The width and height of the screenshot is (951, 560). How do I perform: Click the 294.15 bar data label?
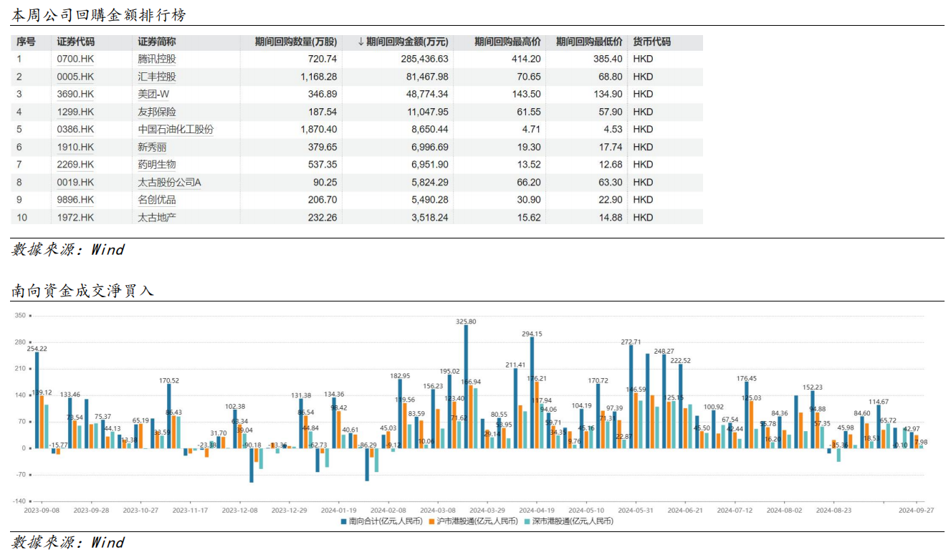coord(532,334)
